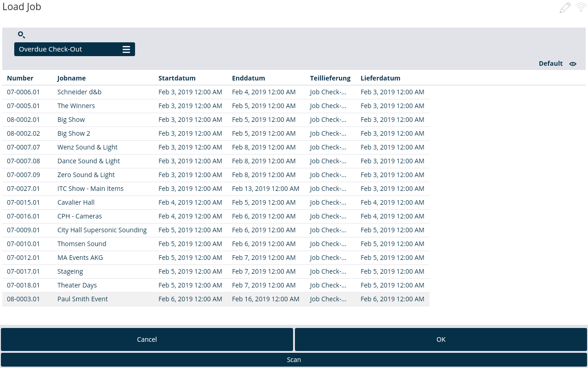The height and width of the screenshot is (368, 588).
Task: Toggle the Default view eye icon
Action: (x=573, y=64)
